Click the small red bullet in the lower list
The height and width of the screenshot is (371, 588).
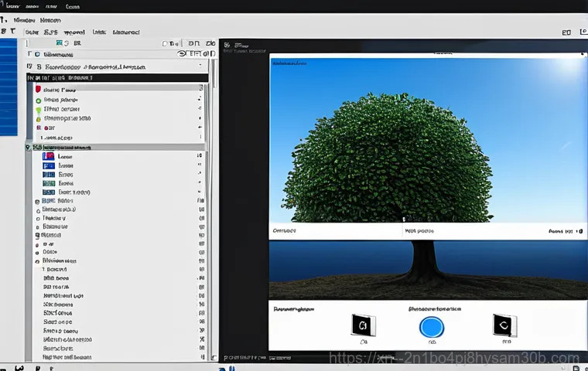pos(37,245)
